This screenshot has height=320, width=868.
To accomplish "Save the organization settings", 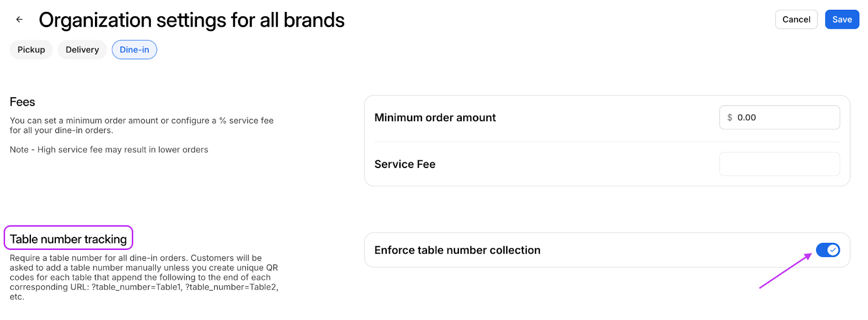I will (x=842, y=20).
